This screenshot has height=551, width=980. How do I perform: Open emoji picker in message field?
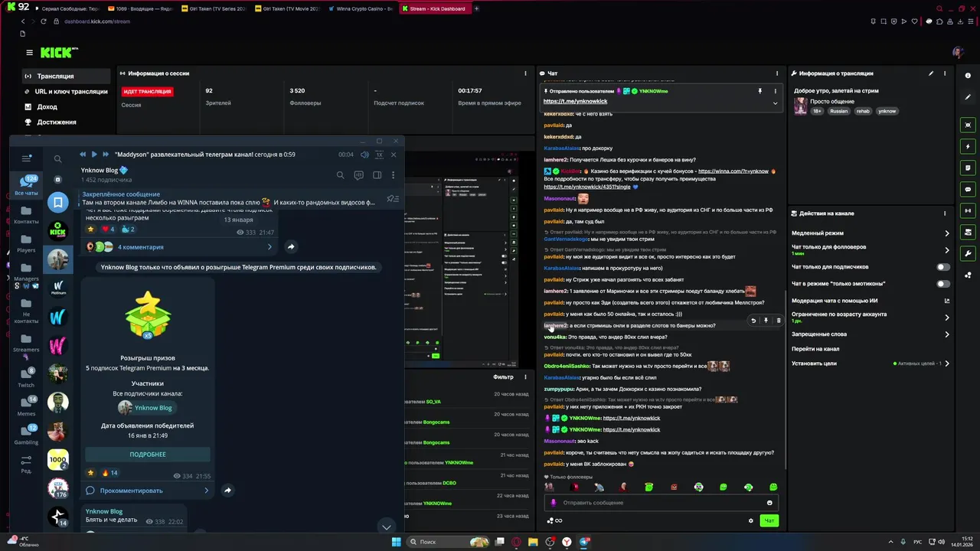click(x=769, y=503)
